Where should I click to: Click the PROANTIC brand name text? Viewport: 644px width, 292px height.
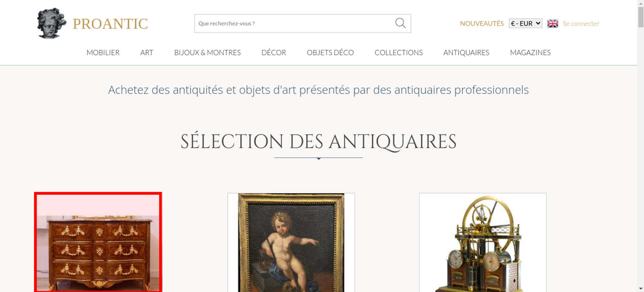[110, 24]
